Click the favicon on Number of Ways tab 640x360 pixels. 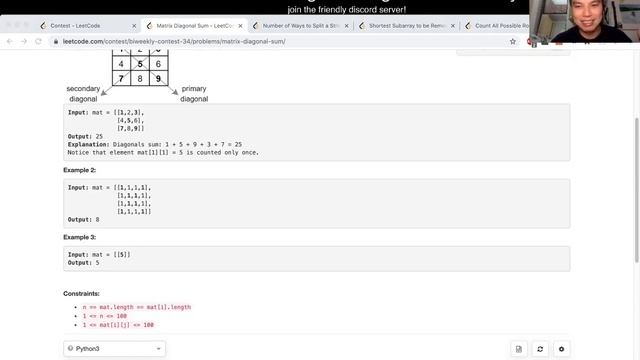pos(256,26)
